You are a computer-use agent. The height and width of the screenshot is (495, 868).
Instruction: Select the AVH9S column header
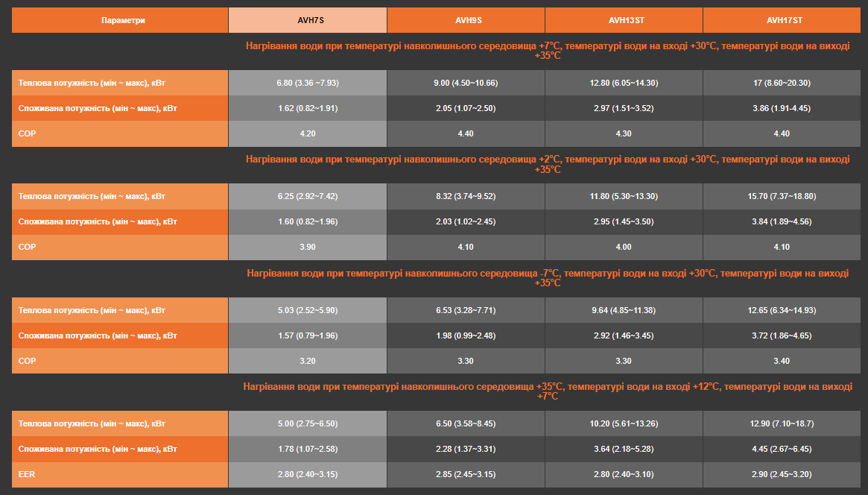click(x=466, y=20)
